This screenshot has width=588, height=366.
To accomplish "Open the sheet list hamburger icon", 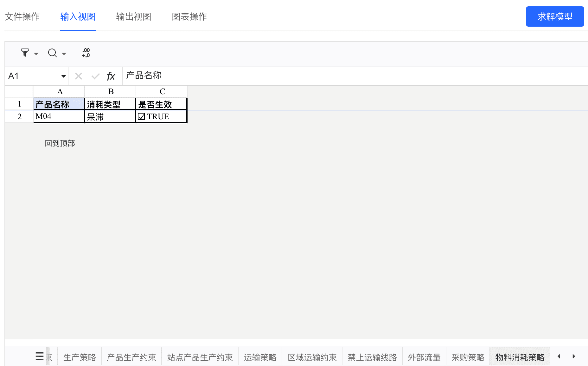I will tap(40, 356).
